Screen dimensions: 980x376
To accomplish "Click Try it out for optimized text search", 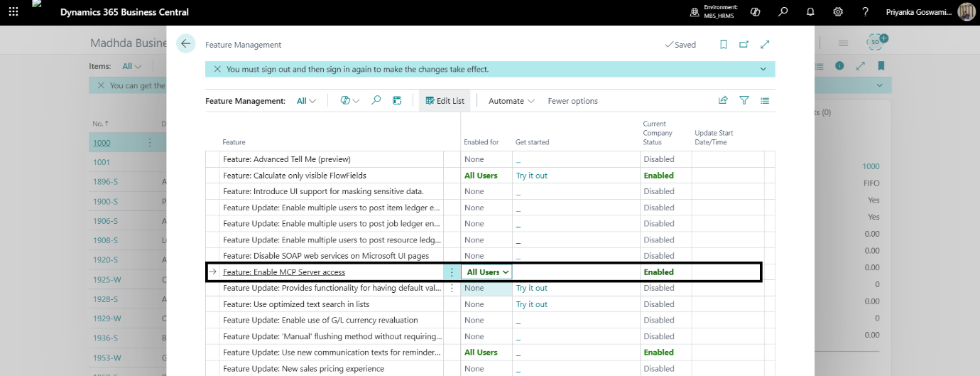I will coord(532,304).
